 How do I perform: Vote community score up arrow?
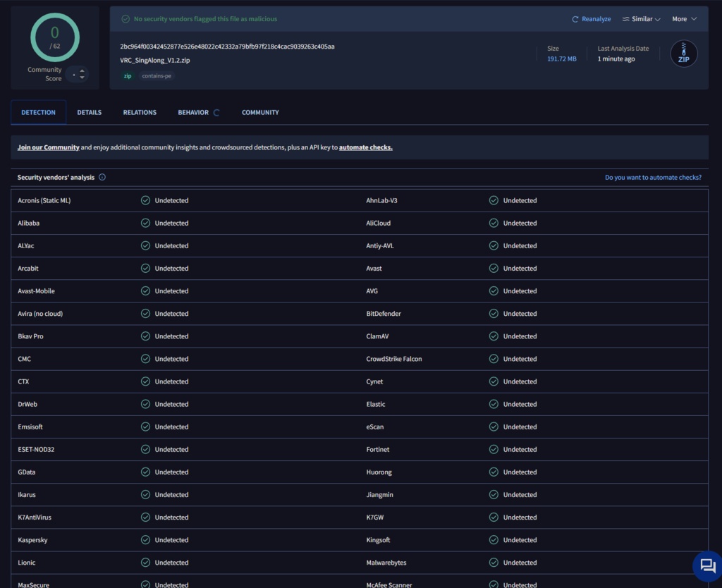pyautogui.click(x=82, y=71)
